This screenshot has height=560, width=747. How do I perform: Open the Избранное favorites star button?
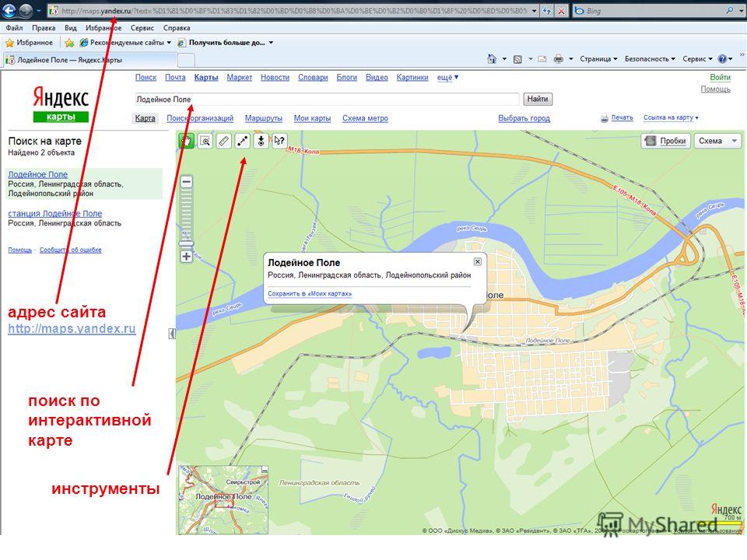29,43
